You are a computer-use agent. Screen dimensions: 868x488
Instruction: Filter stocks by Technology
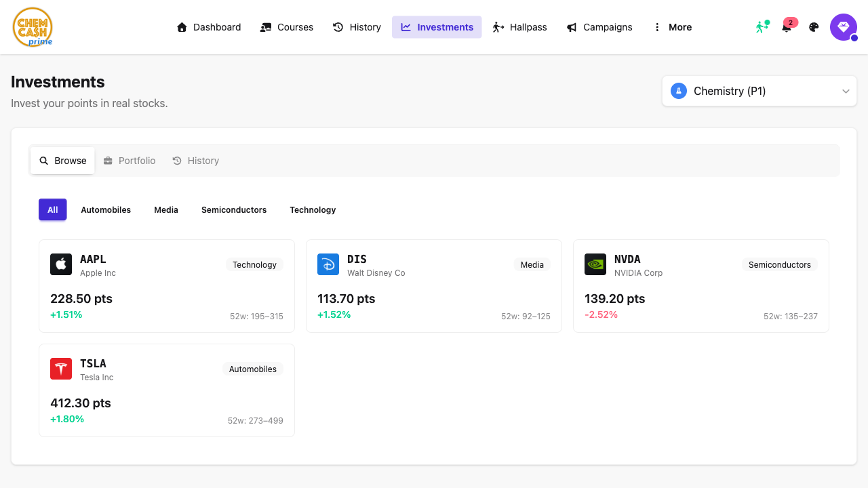[x=313, y=209]
